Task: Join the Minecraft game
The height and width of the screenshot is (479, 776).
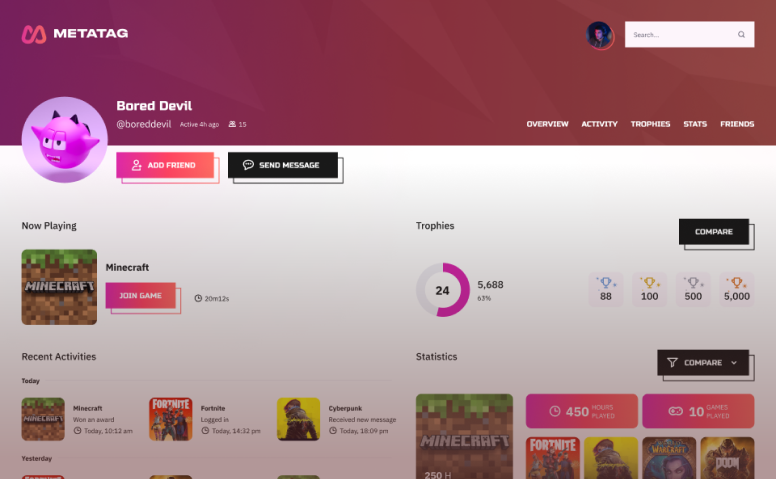Action: click(141, 295)
